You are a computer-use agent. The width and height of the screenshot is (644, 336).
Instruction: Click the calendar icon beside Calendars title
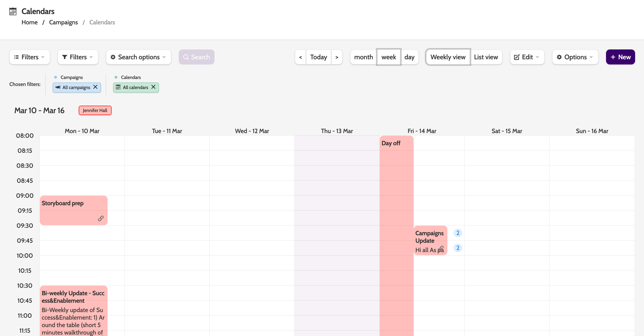[x=13, y=11]
